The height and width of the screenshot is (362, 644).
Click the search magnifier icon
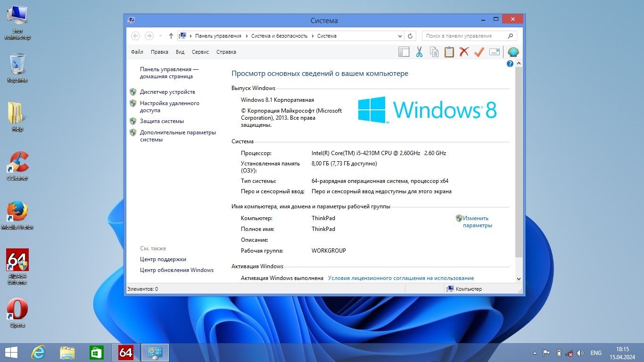tap(510, 36)
